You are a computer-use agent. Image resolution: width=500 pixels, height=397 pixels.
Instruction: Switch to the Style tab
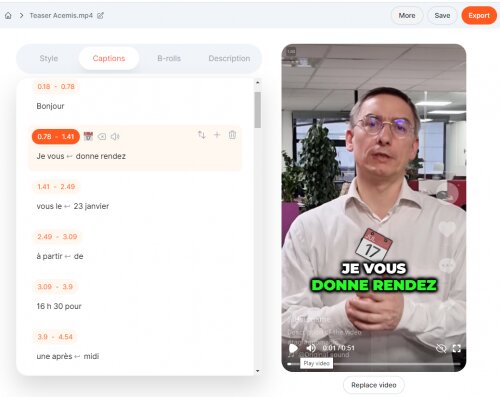pyautogui.click(x=49, y=58)
